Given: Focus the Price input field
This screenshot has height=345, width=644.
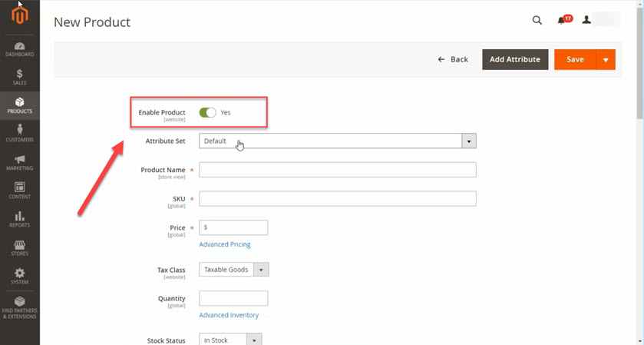Looking at the screenshot, I should [x=233, y=227].
